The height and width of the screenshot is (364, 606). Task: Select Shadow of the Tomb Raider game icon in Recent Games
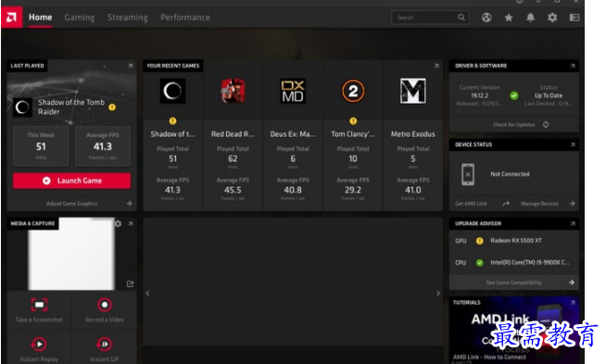coord(172,91)
